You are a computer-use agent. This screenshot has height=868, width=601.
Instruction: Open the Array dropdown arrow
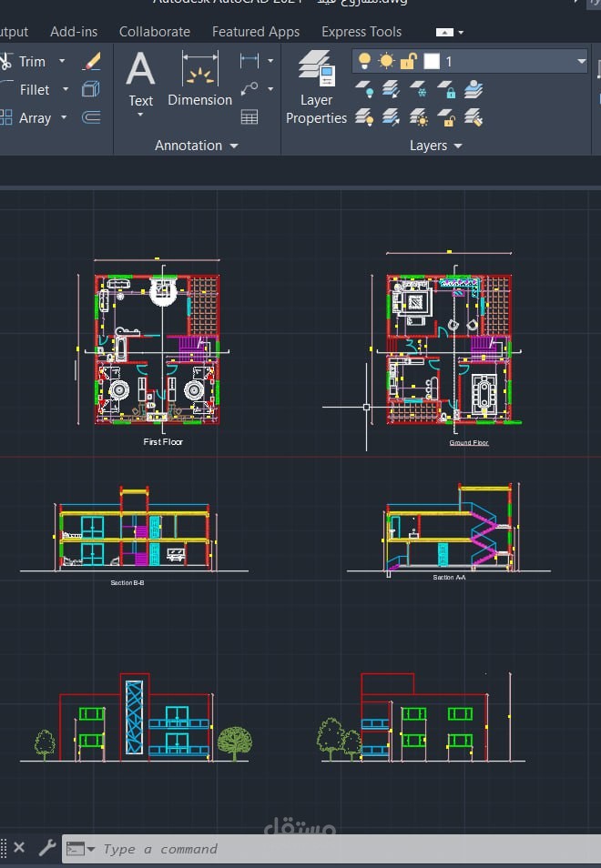64,117
